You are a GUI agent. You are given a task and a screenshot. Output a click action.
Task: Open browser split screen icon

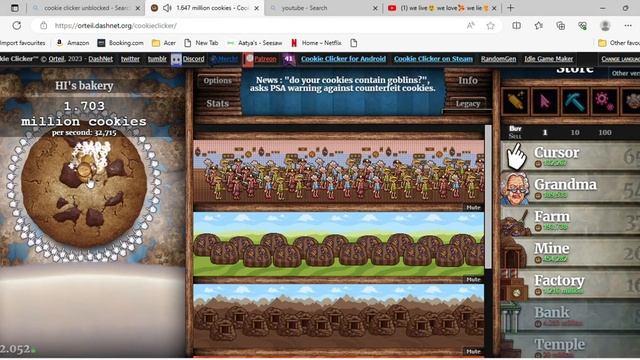(x=516, y=26)
